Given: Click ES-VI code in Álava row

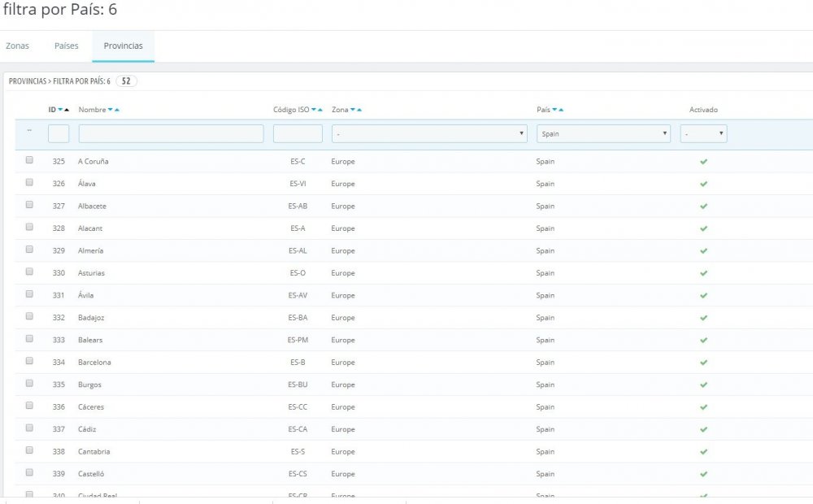Looking at the screenshot, I should pyautogui.click(x=298, y=184).
